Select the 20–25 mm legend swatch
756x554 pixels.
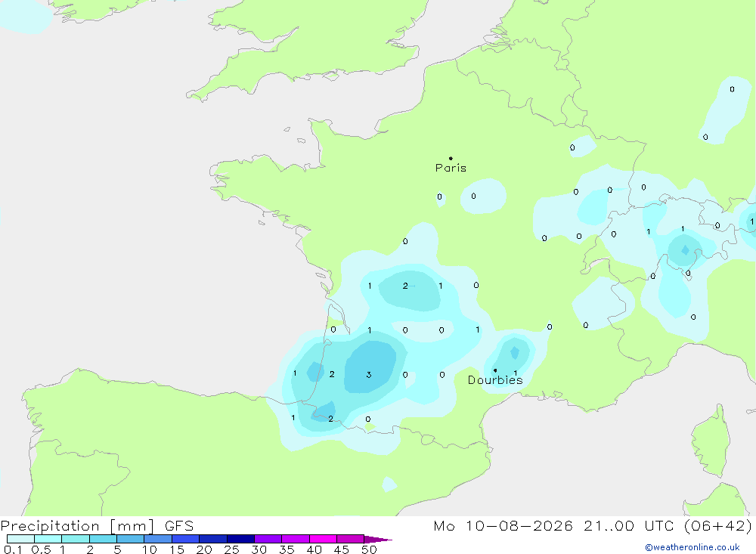(x=212, y=539)
